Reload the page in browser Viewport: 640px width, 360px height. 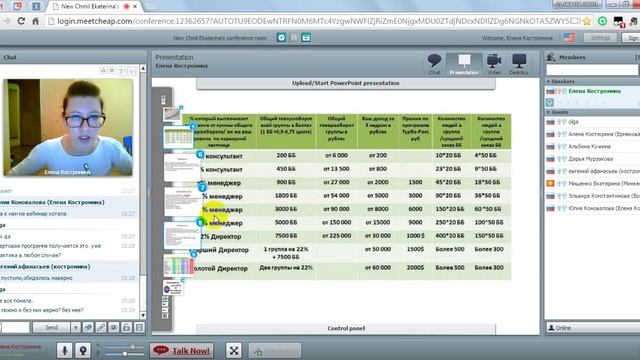pyautogui.click(x=21, y=21)
